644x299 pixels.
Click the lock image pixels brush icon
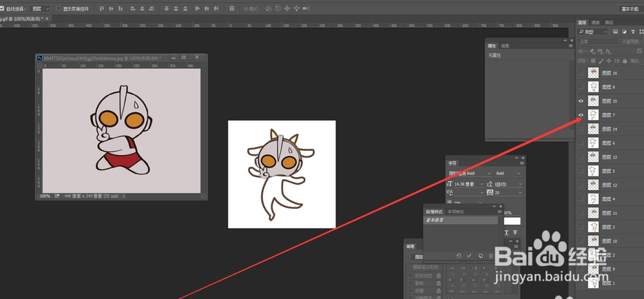pyautogui.click(x=601, y=61)
